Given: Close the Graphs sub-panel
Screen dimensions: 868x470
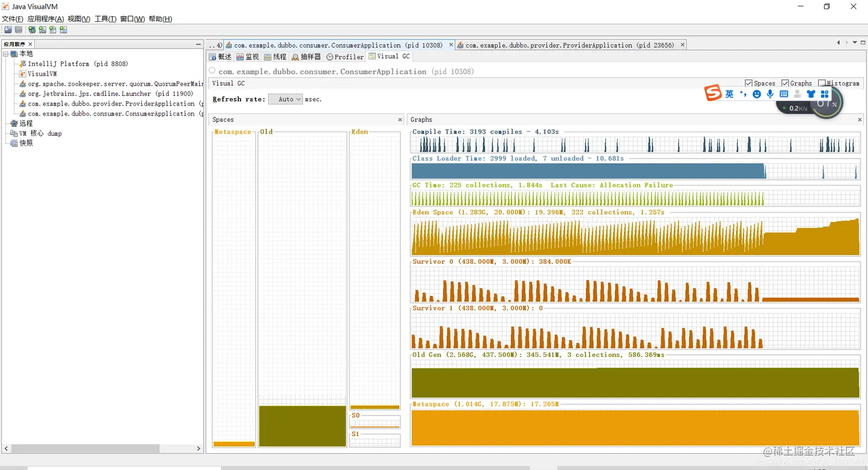Looking at the screenshot, I should (859, 120).
